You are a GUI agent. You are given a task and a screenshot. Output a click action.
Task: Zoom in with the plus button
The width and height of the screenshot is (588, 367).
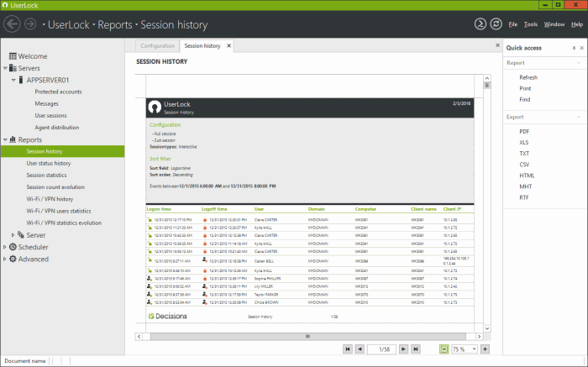click(x=485, y=349)
